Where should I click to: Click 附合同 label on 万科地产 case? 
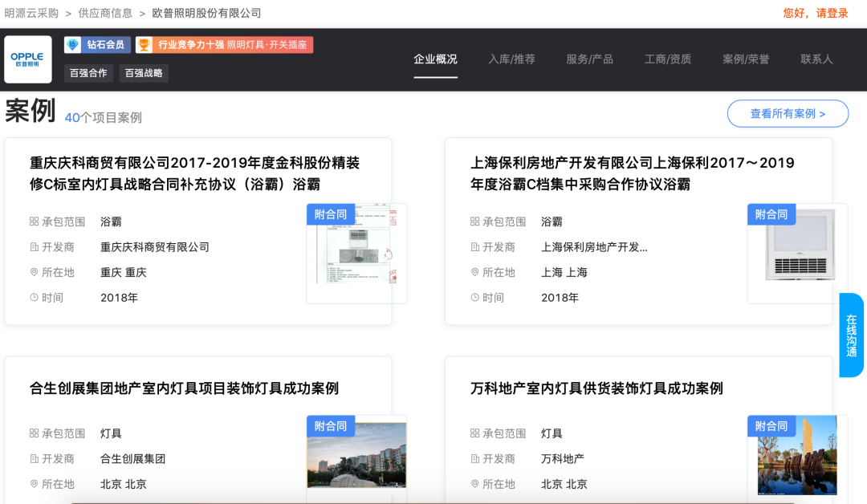point(771,426)
